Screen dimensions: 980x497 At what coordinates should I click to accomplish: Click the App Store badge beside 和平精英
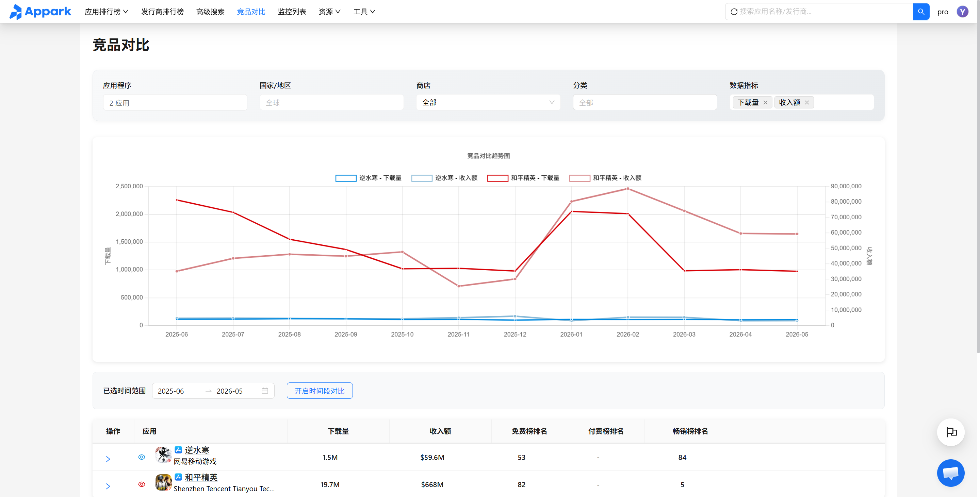pos(178,477)
